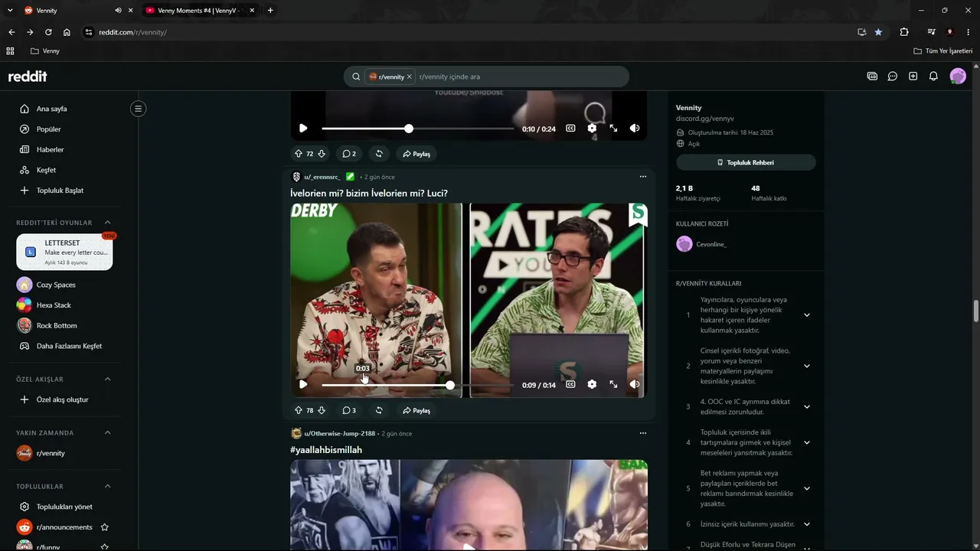Open more options for u/_erennsrc_ post
This screenshot has height=551, width=980.
pos(643,177)
